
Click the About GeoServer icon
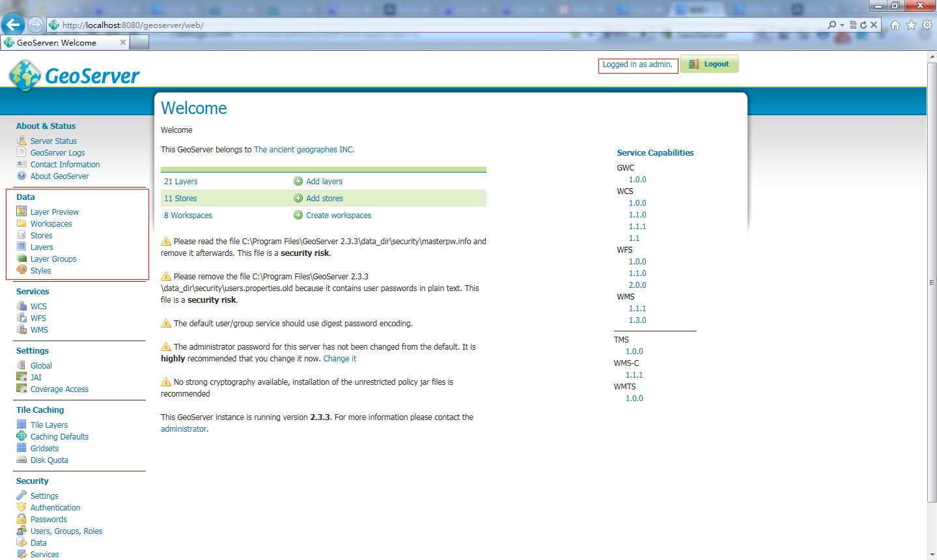click(x=21, y=176)
